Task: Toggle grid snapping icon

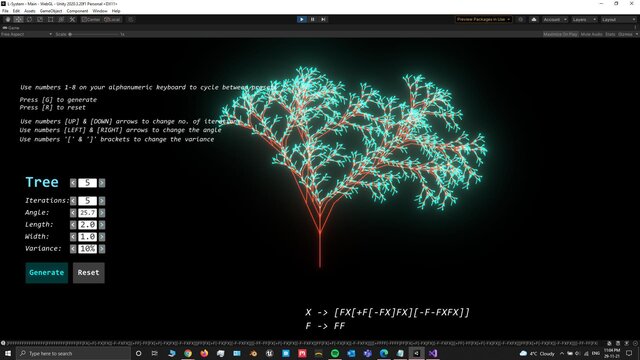Action: pos(131,20)
